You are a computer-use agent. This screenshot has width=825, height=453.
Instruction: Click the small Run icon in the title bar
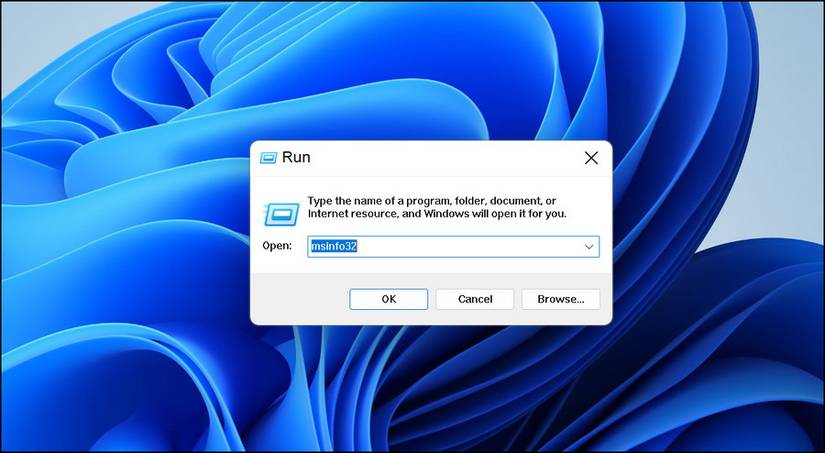pyautogui.click(x=268, y=158)
